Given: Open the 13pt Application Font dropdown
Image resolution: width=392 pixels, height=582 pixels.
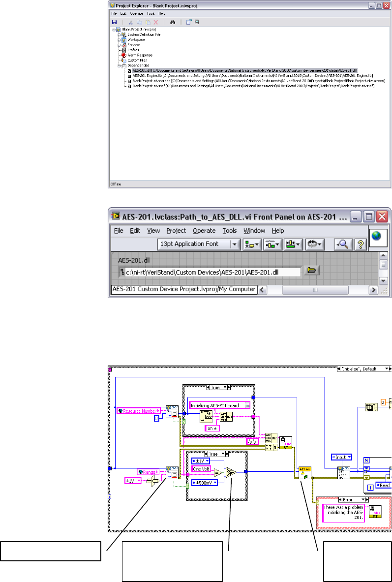Looking at the screenshot, I should coord(199,244).
